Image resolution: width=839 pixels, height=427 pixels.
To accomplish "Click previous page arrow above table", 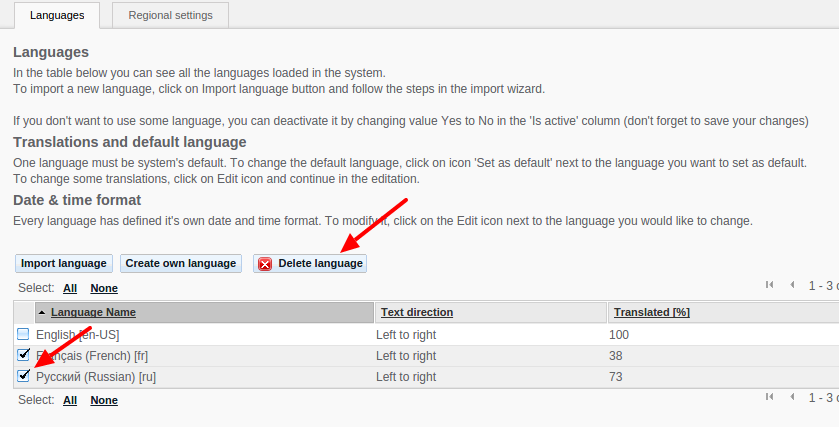I will click(792, 285).
